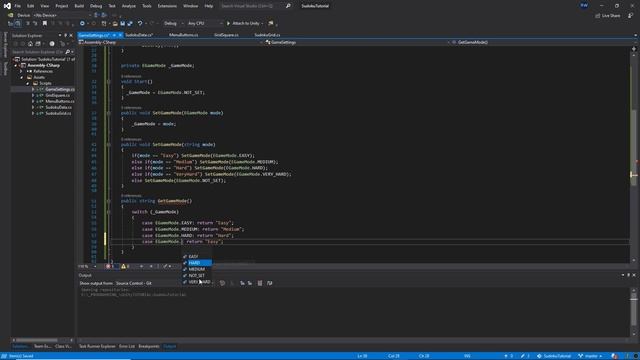This screenshot has height=360, width=640.
Task: Collapse the Assets folder
Action: tap(22, 77)
